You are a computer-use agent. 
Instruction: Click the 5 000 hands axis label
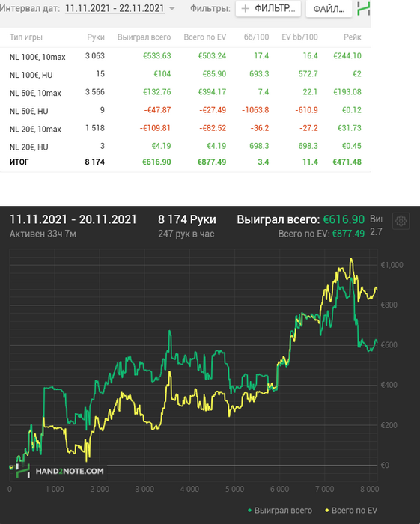click(234, 489)
